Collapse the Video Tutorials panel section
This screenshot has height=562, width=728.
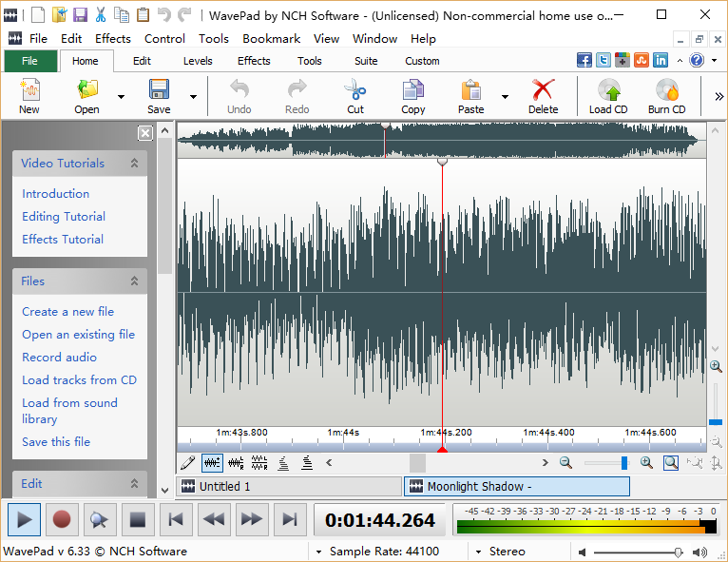coord(134,164)
